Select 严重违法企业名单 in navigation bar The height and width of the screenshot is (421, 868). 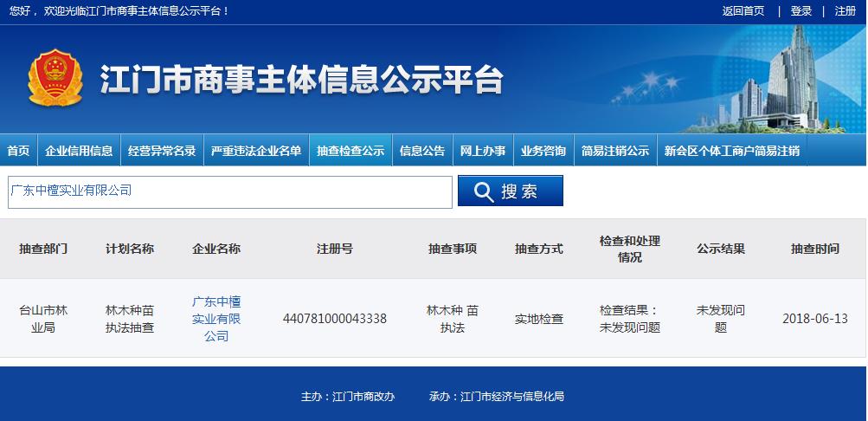(256, 151)
